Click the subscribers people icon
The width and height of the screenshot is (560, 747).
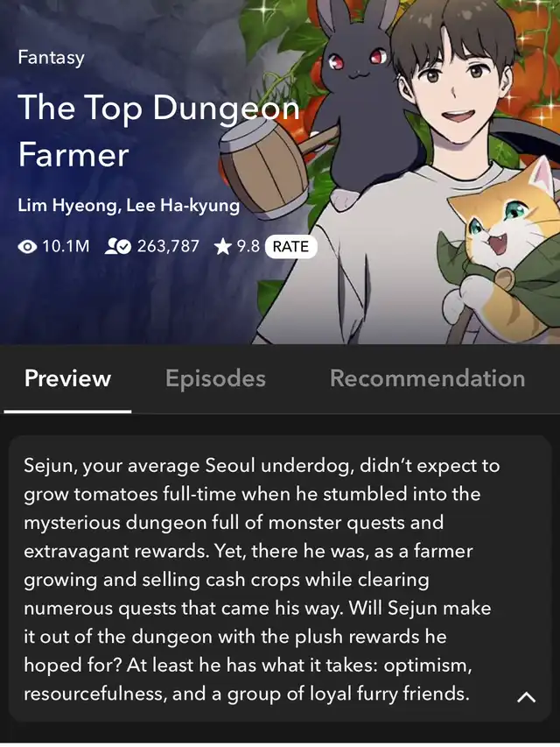pyautogui.click(x=117, y=246)
